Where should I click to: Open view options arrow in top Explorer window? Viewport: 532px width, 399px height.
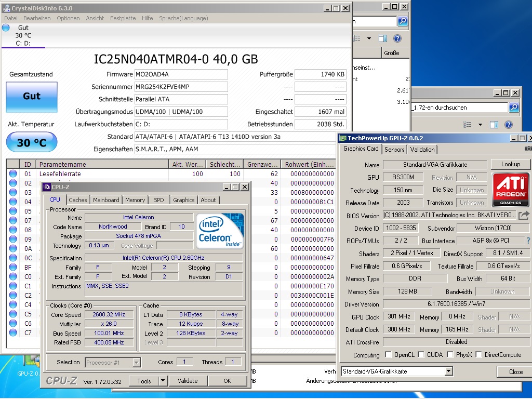tap(369, 38)
